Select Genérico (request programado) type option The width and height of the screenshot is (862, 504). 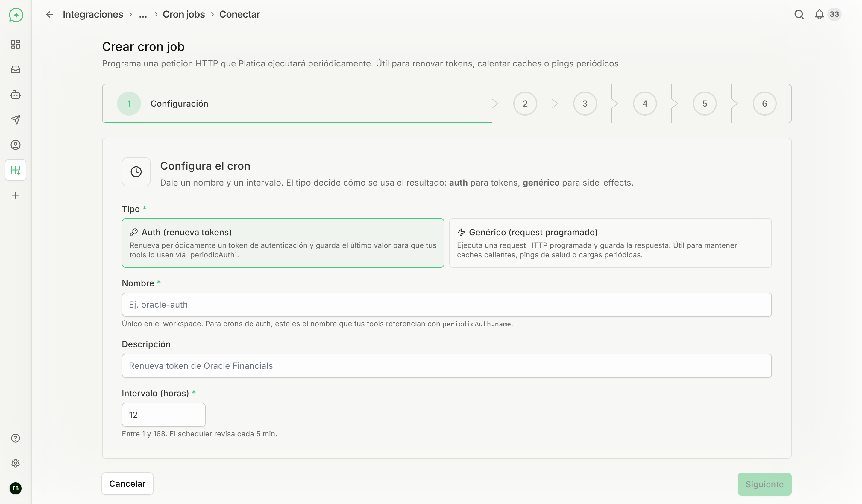(x=610, y=243)
